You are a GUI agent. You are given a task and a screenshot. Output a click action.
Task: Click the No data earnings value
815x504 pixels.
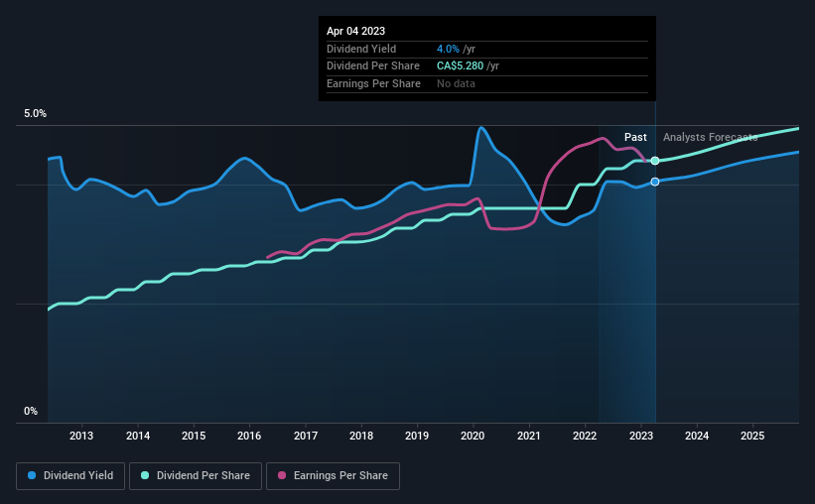click(456, 83)
